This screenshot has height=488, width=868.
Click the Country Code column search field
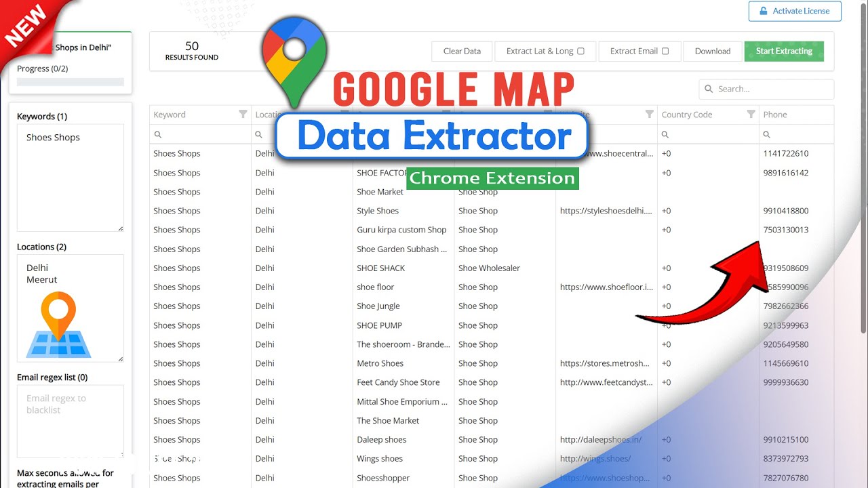point(708,134)
